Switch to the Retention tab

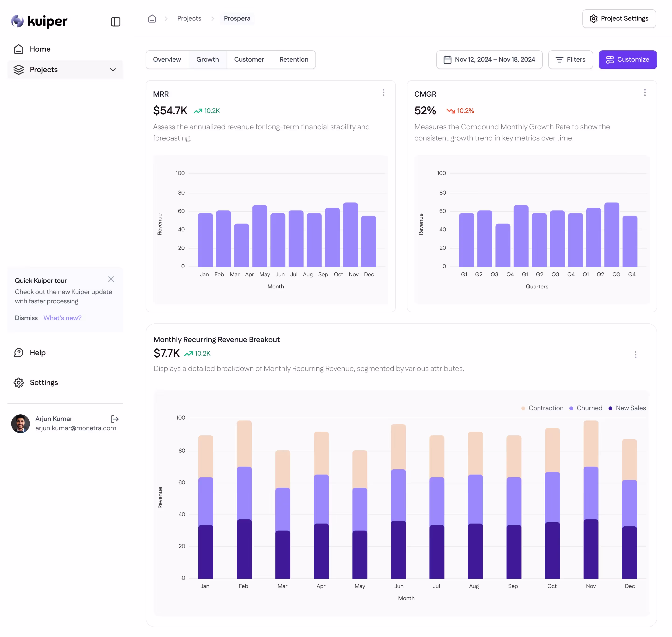pos(293,59)
